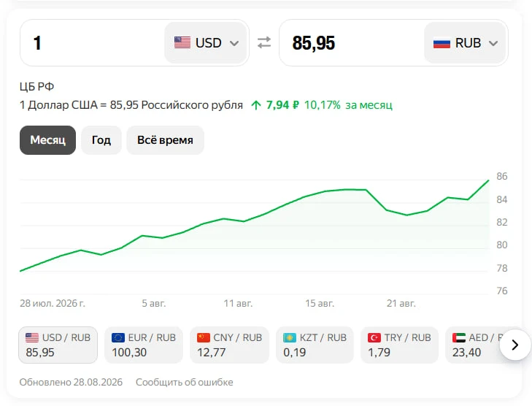
Task: Click the amount field containing 1
Action: coord(92,43)
